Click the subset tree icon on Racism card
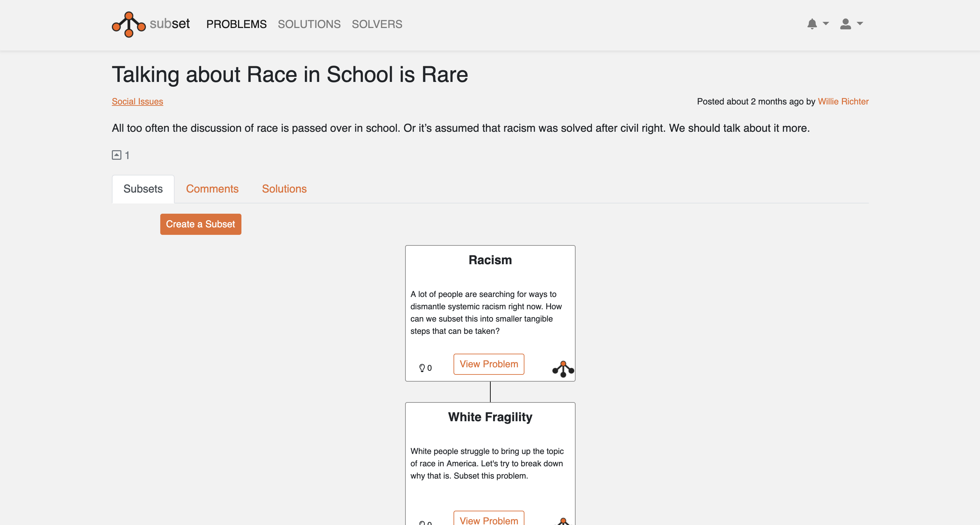 (563, 369)
